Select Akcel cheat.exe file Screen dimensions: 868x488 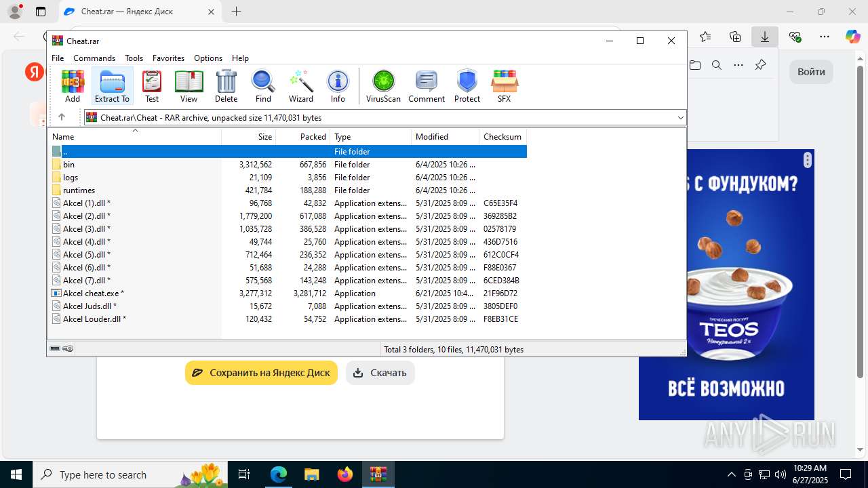(x=288, y=293)
